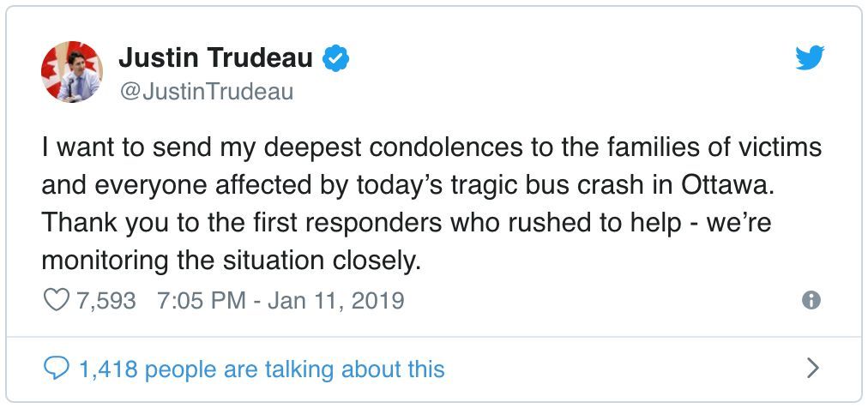Open the tweet info icon
This screenshot has width=868, height=408.
pos(811,300)
